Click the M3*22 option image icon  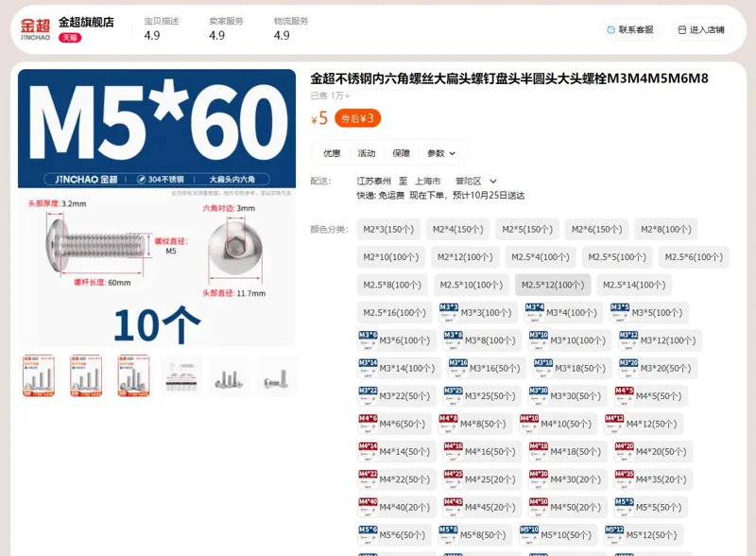tap(368, 396)
